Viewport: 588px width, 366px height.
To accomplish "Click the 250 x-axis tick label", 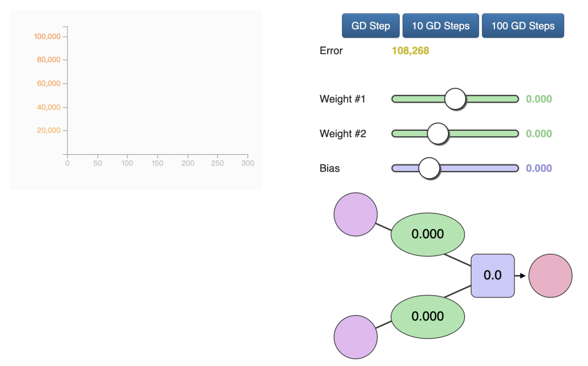I will click(217, 163).
